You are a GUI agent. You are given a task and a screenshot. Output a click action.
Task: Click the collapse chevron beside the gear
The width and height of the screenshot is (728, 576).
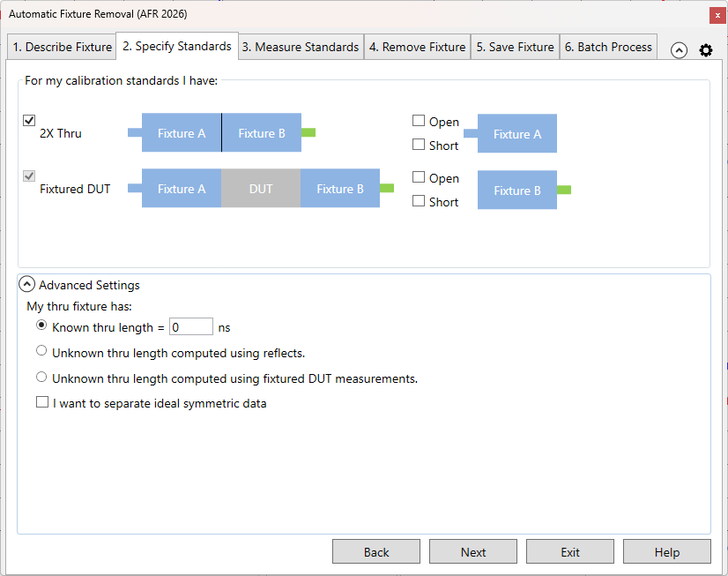tap(679, 50)
